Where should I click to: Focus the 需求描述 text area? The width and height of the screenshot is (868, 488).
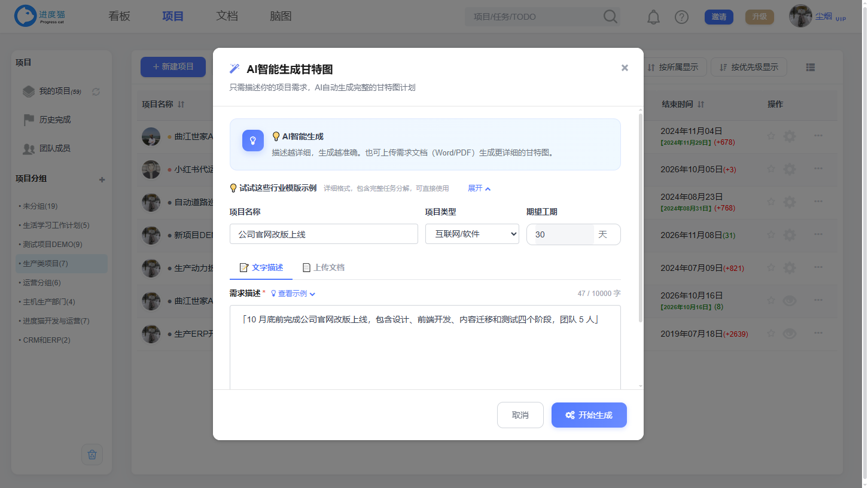tap(425, 347)
